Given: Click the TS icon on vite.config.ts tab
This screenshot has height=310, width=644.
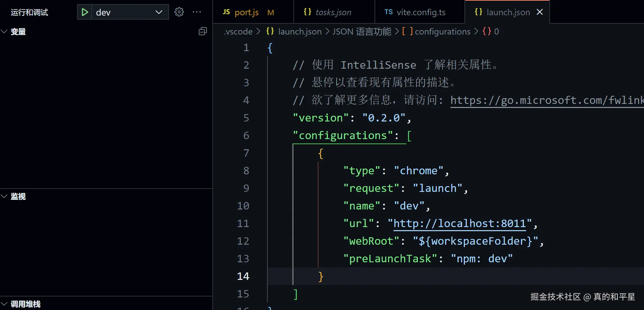Looking at the screenshot, I should point(388,12).
